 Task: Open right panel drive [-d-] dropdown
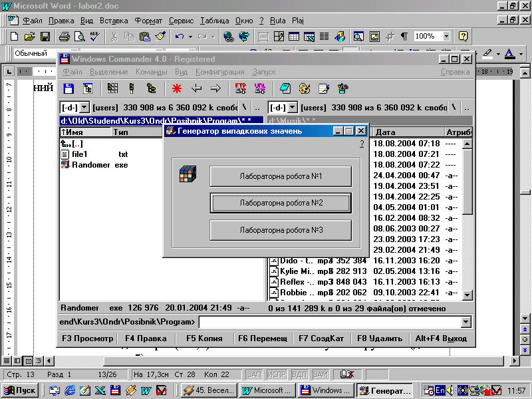coord(293,108)
